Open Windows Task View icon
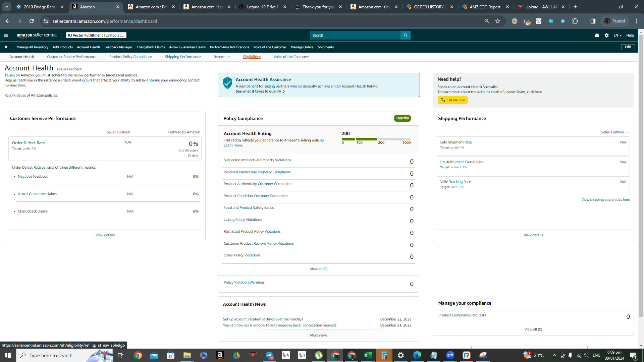 click(x=121, y=355)
